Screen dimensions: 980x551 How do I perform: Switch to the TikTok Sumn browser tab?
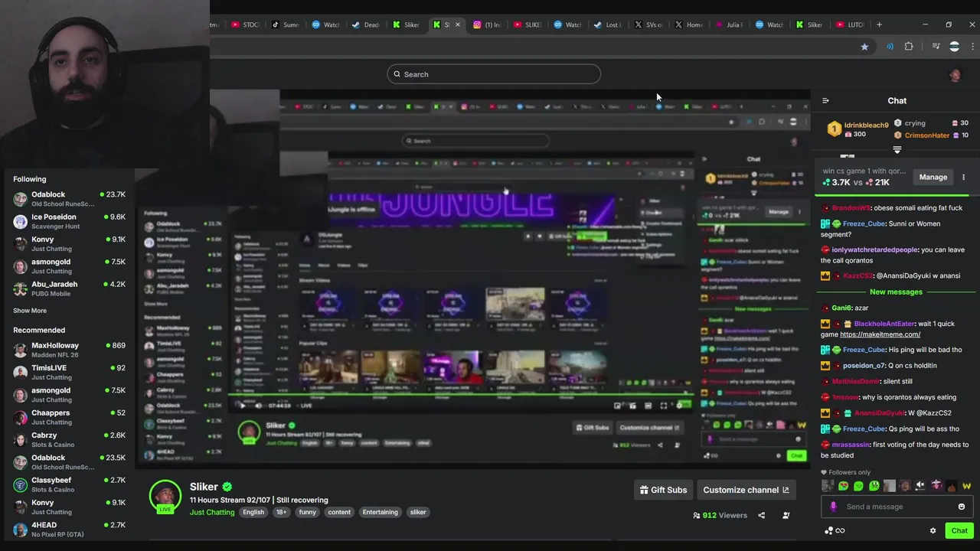click(285, 24)
